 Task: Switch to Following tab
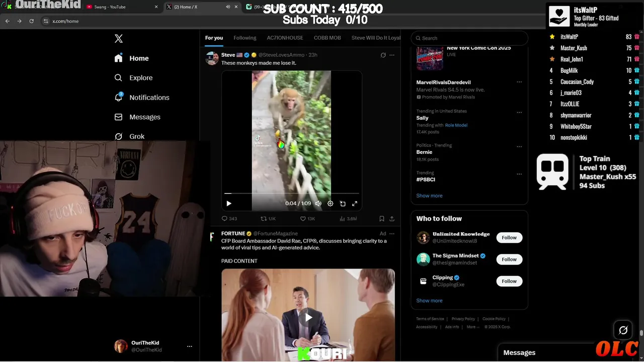click(x=245, y=38)
